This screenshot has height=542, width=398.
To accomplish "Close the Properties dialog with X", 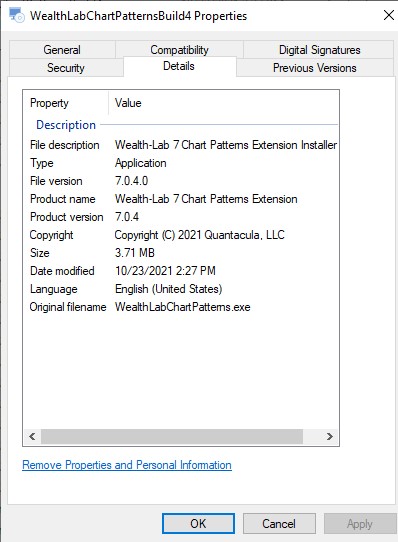I will click(389, 15).
